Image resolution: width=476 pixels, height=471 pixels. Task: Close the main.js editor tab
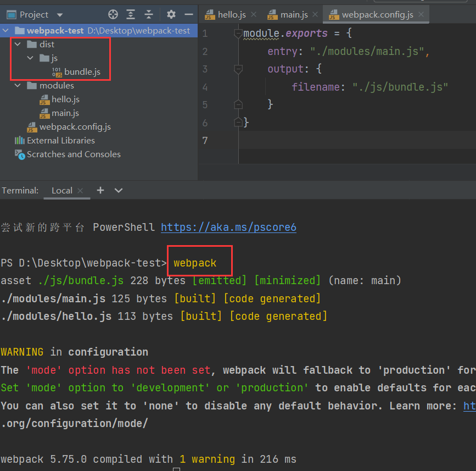[x=315, y=14]
